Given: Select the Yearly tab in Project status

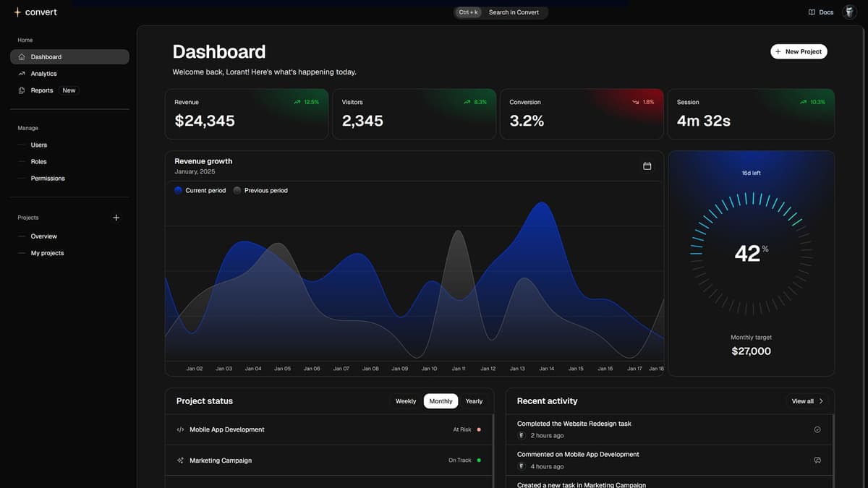Looking at the screenshot, I should pyautogui.click(x=475, y=401).
